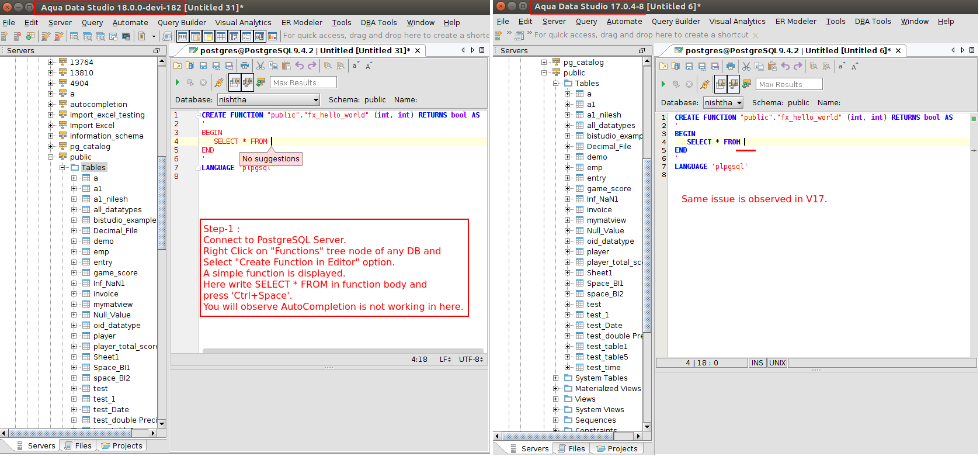The height and width of the screenshot is (456, 980).
Task: Collapse the public schema node in version 18 tree
Action: (51, 157)
